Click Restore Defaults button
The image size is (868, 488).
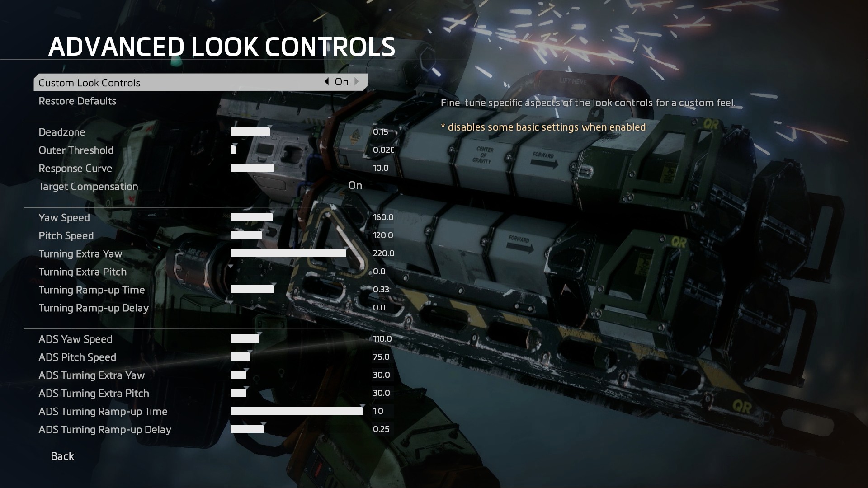pos(77,100)
